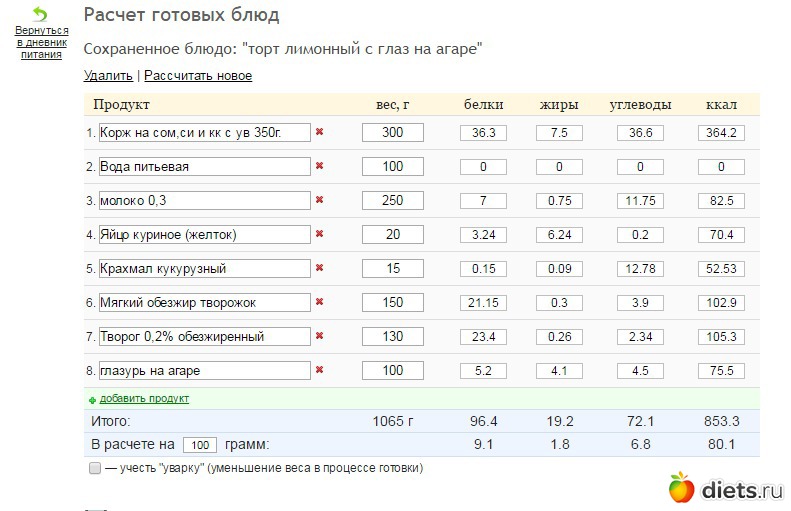
Task: Delete Крахмал кукурузный with the red X
Action: [x=319, y=267]
